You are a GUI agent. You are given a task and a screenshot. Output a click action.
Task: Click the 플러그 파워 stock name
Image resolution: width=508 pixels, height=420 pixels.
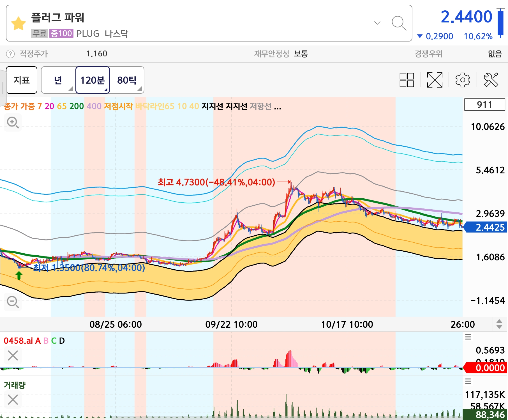[x=57, y=17]
